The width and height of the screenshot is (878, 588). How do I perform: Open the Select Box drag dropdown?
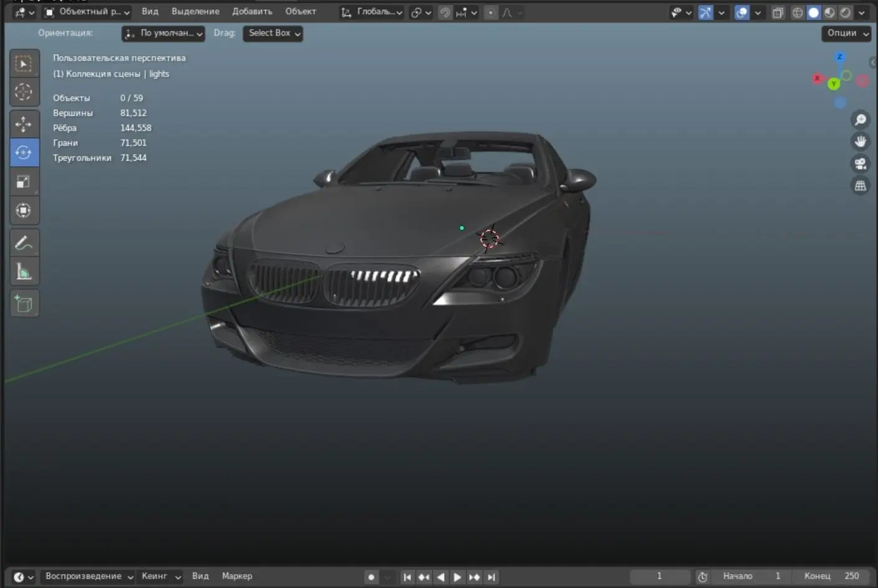273,33
